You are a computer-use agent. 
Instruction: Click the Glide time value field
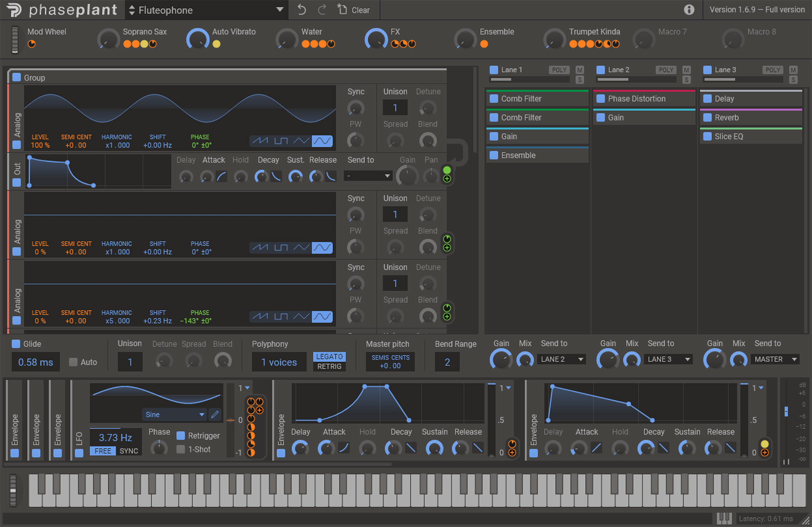[36, 362]
